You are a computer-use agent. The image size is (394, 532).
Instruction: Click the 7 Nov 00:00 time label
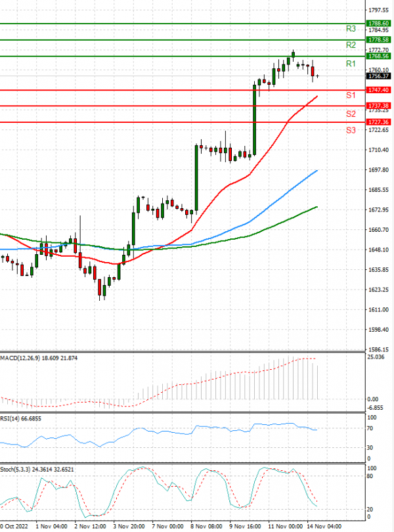coord(167,526)
